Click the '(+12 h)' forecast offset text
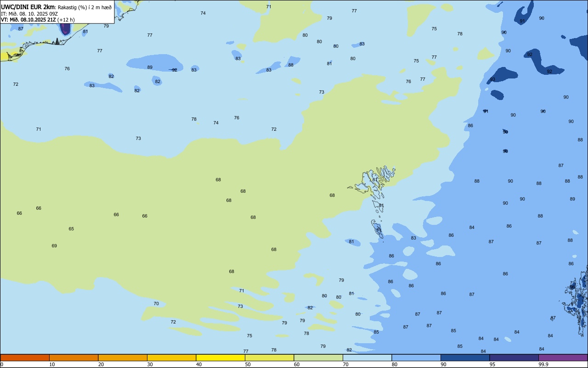 [66, 20]
